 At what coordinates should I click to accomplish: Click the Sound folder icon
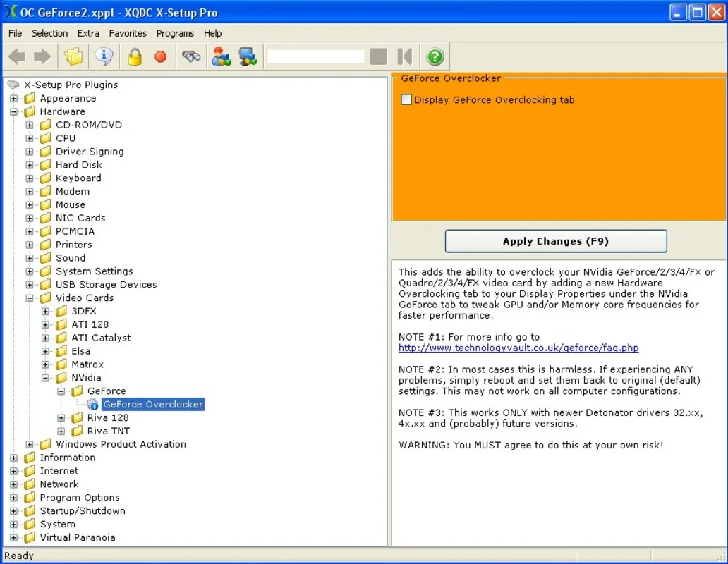[x=45, y=258]
